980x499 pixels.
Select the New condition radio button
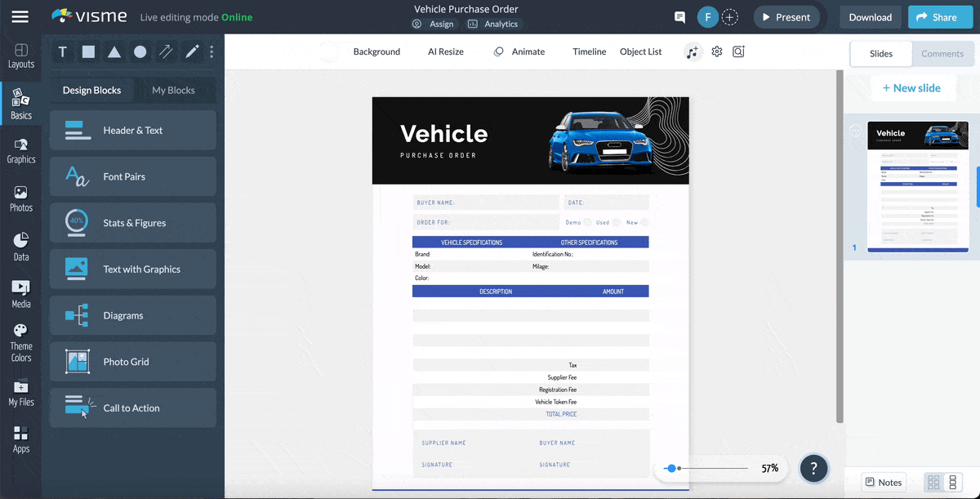pyautogui.click(x=644, y=222)
